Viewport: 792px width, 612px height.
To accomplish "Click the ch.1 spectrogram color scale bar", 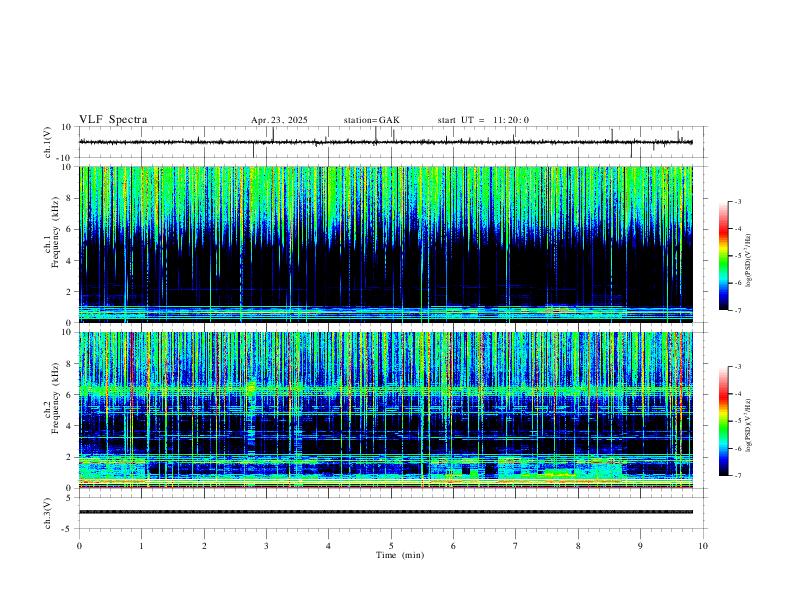I will point(723,256).
